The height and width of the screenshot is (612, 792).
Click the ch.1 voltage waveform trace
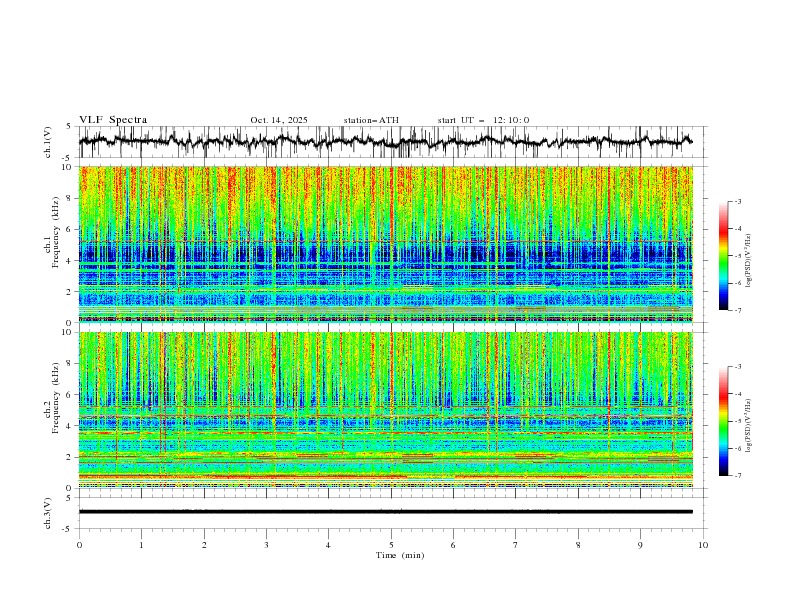385,141
